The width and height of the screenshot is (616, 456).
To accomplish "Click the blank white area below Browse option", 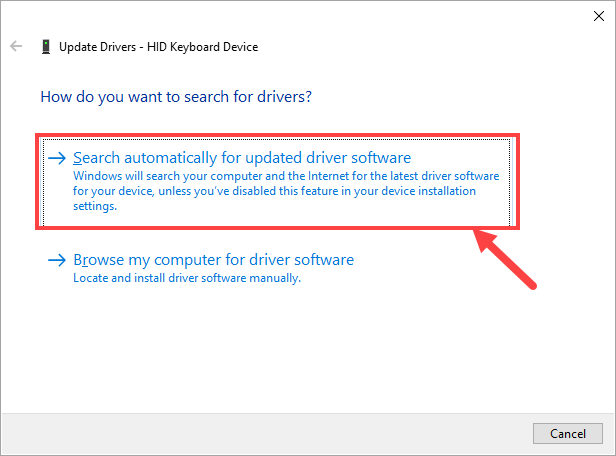I will 300,350.
